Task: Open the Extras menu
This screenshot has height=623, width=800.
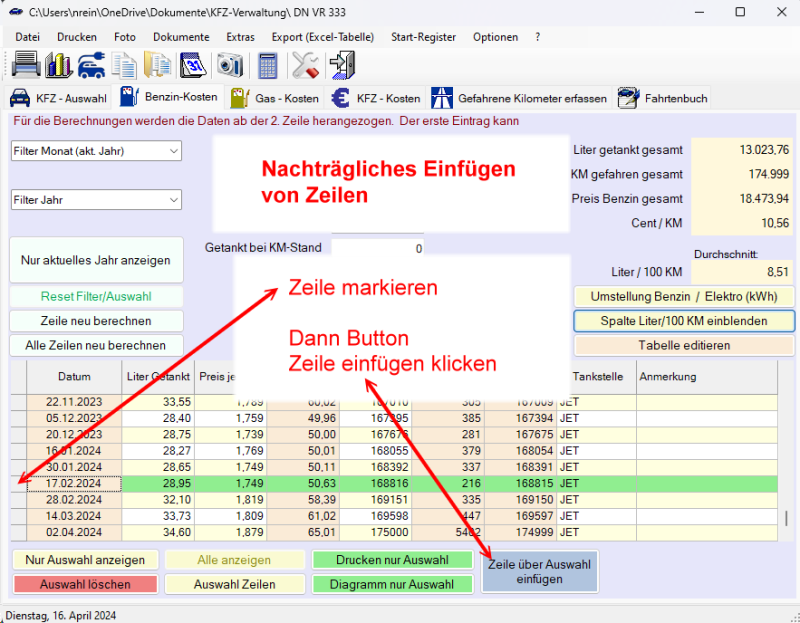Action: [x=240, y=37]
